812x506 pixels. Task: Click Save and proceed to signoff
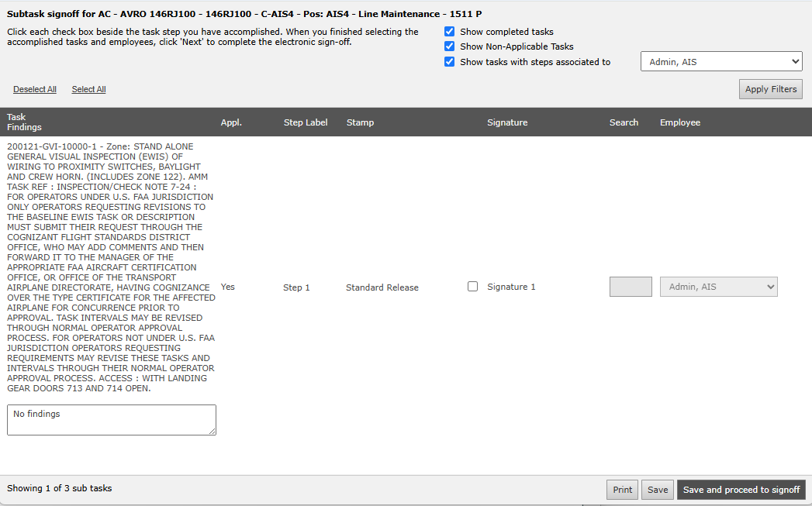point(741,490)
